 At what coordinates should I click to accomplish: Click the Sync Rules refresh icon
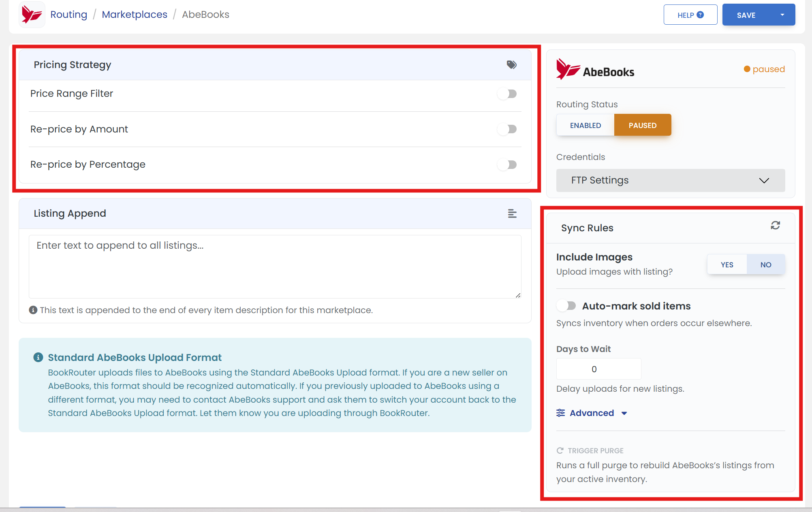click(776, 226)
